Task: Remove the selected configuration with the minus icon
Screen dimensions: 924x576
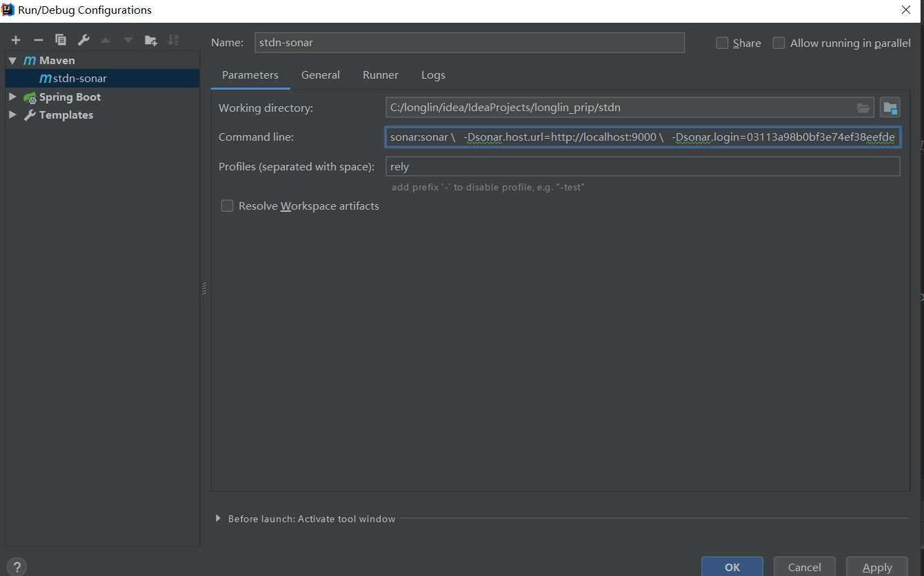Action: [x=39, y=40]
